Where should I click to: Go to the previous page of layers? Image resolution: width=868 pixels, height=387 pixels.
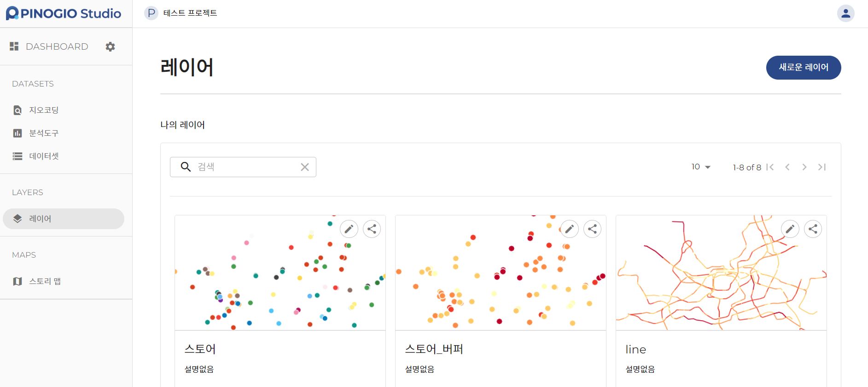(x=787, y=167)
